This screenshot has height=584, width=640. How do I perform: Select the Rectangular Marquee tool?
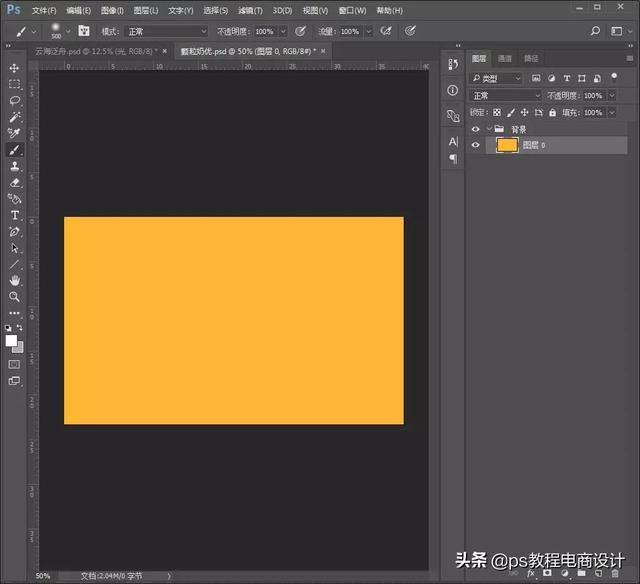[14, 84]
